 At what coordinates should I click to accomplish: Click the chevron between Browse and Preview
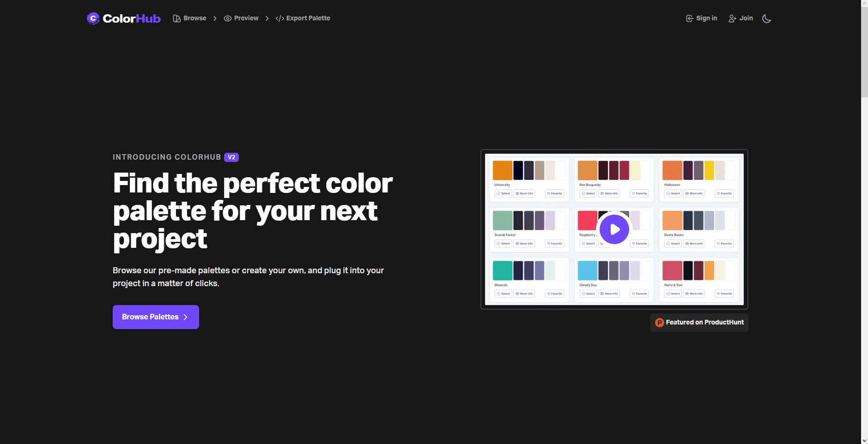(x=215, y=18)
